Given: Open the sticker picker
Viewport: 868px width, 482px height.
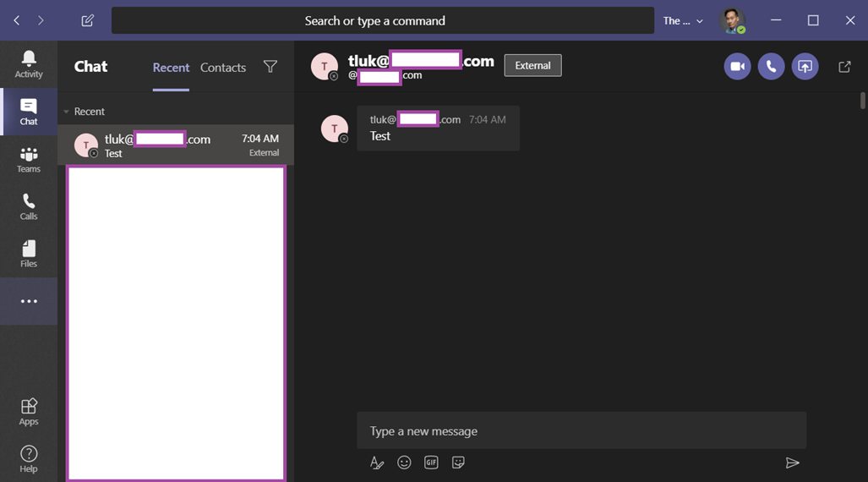Looking at the screenshot, I should [458, 463].
